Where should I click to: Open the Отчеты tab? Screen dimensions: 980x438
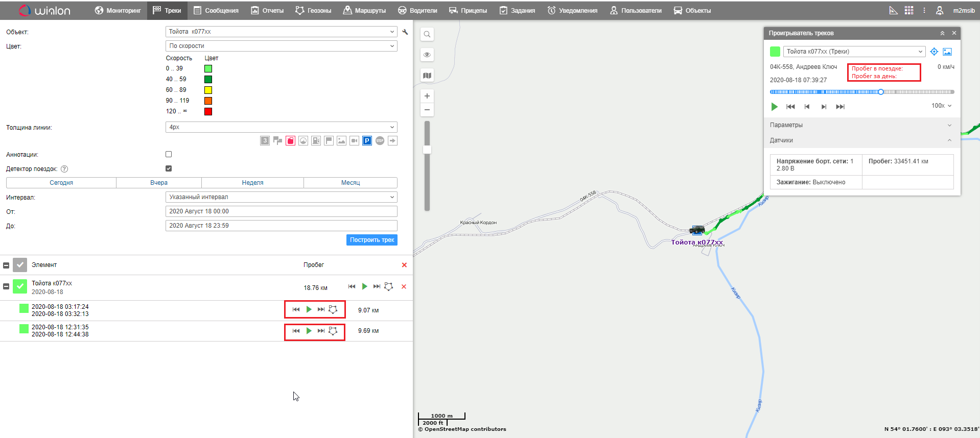pos(267,11)
